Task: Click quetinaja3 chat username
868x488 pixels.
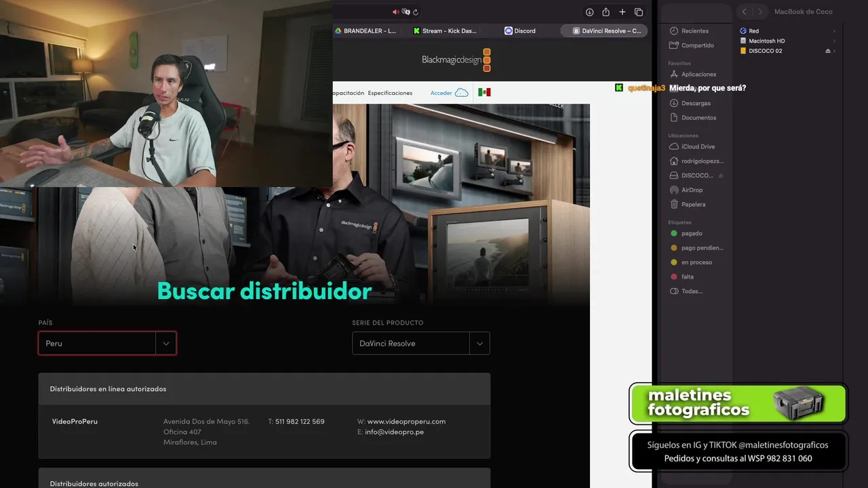Action: point(646,88)
